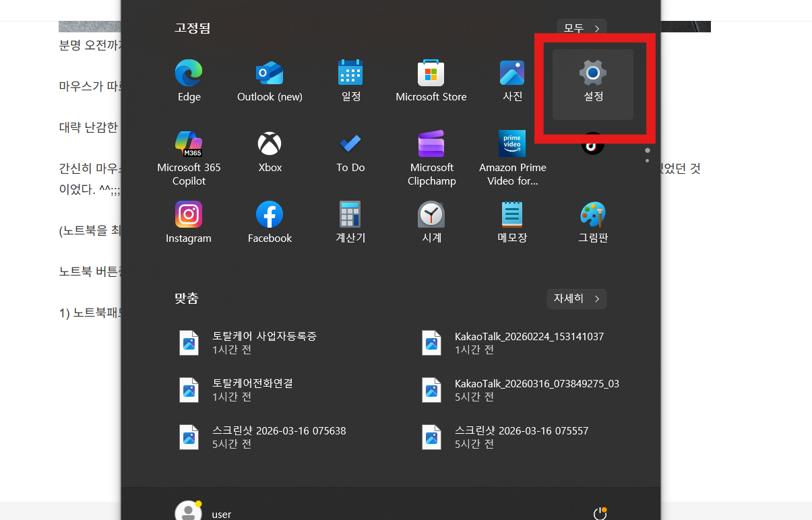812x520 pixels.
Task: Open Amazon Prime Video app
Action: [x=512, y=159]
